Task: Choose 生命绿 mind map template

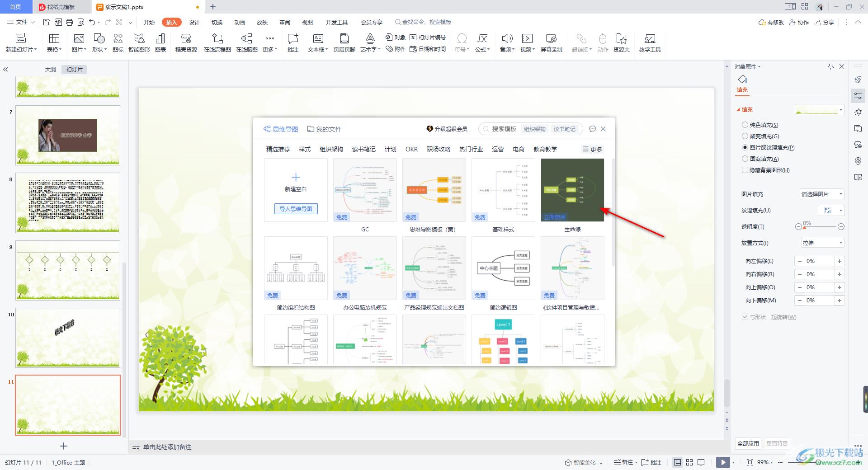Action: pos(572,190)
